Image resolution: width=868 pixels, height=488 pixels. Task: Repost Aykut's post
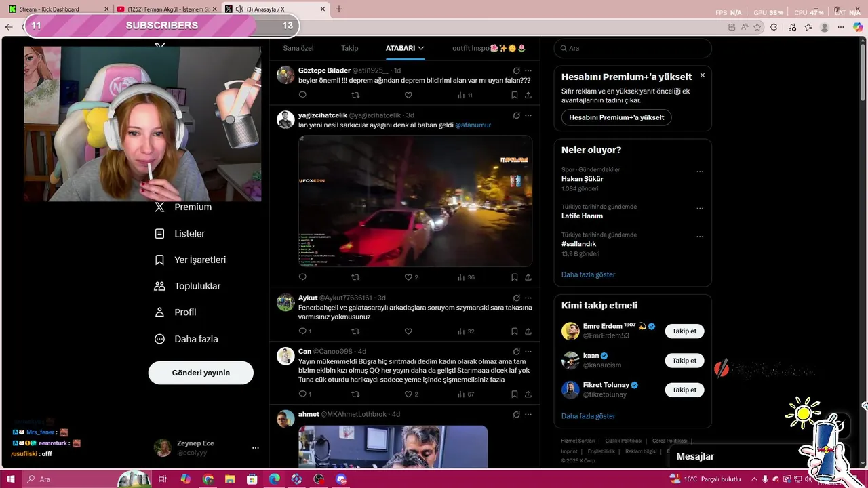[x=355, y=331]
